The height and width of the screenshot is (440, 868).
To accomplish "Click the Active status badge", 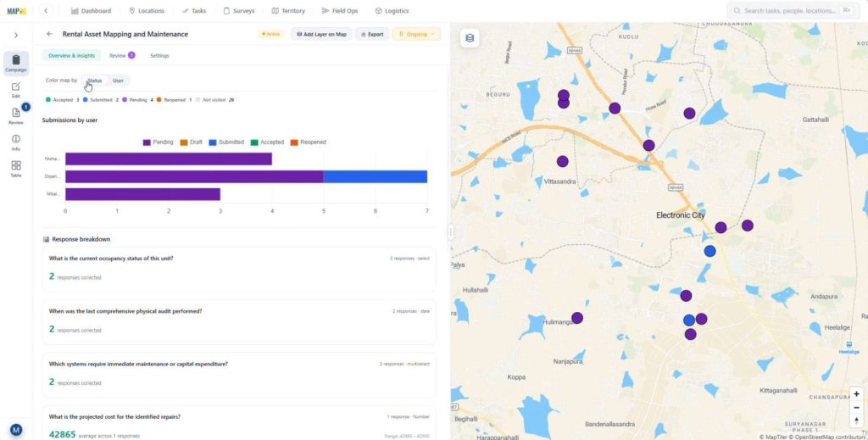I will pos(271,34).
